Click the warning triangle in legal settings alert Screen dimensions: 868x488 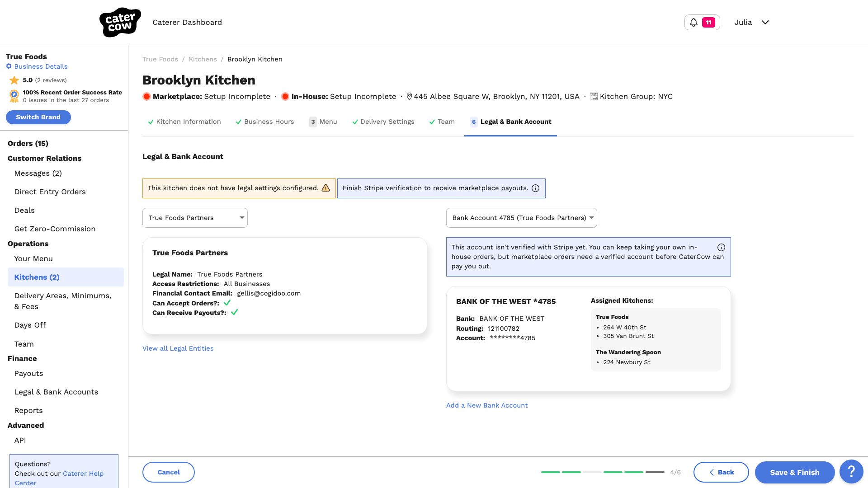click(325, 188)
